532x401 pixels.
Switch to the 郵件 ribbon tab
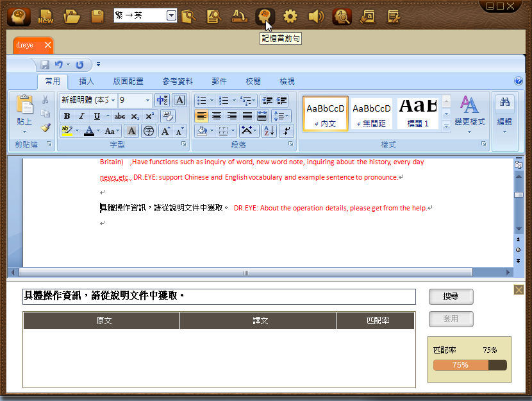tap(219, 81)
